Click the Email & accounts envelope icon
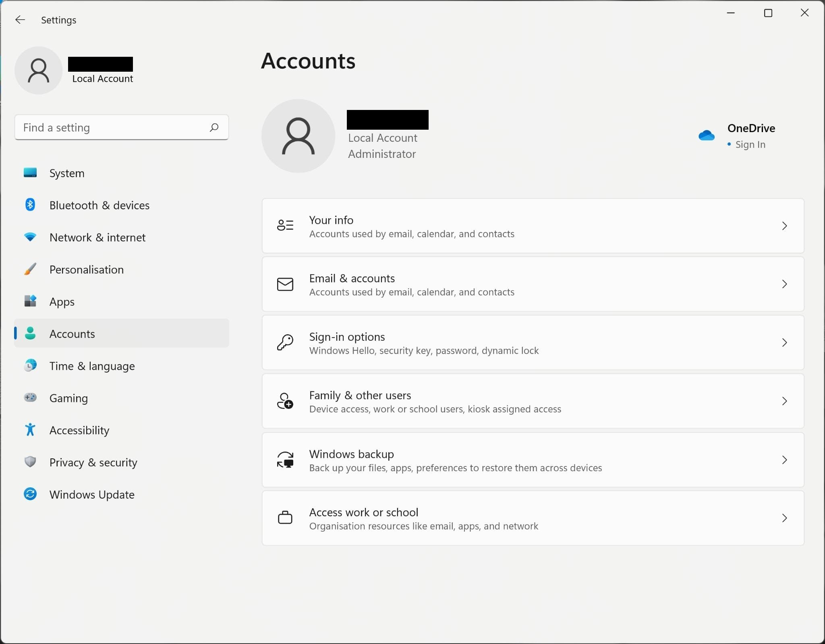Screen dimensions: 825x644 tap(285, 284)
